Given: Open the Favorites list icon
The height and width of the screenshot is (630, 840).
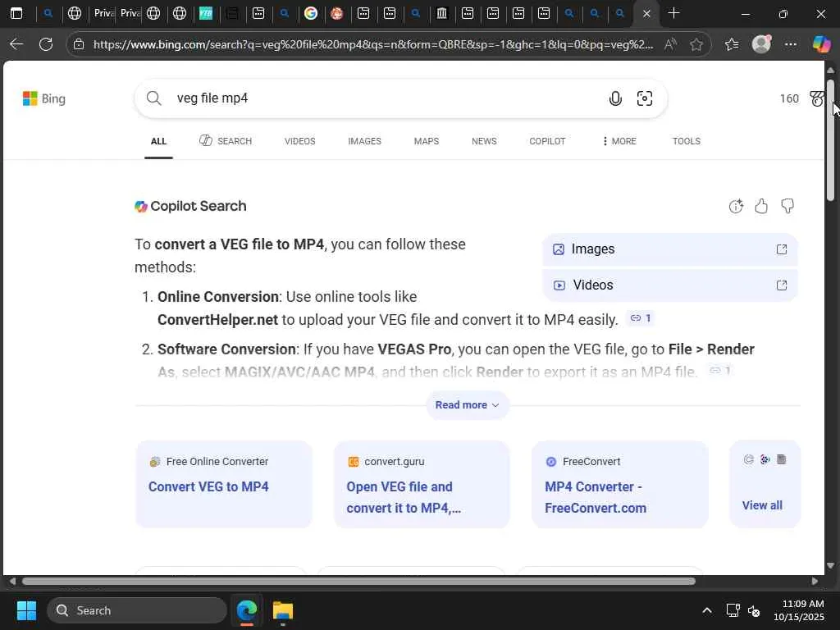Looking at the screenshot, I should point(732,44).
